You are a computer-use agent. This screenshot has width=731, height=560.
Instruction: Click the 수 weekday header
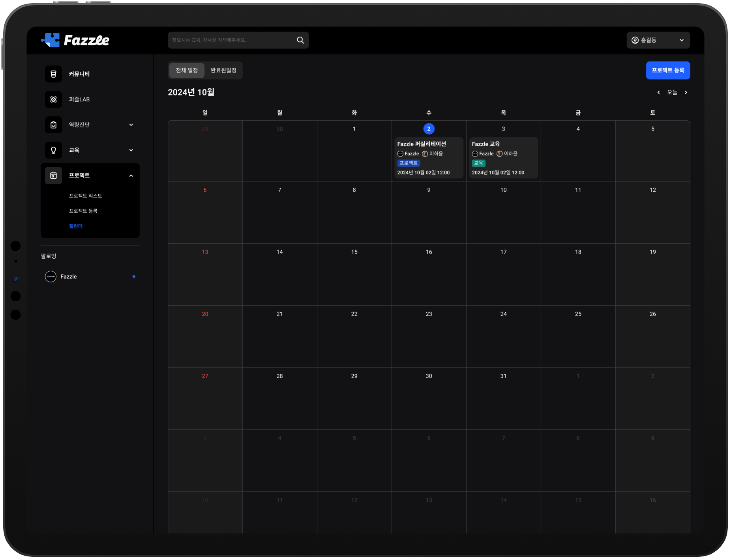[429, 113]
